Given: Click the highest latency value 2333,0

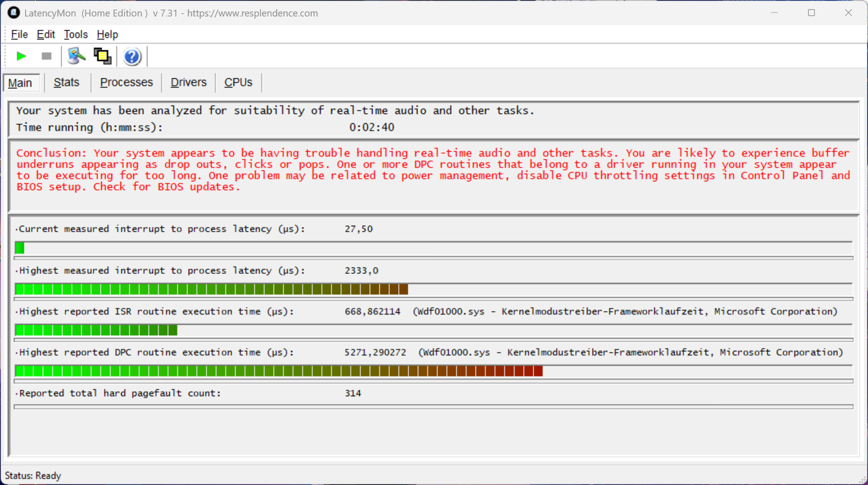Looking at the screenshot, I should [362, 271].
